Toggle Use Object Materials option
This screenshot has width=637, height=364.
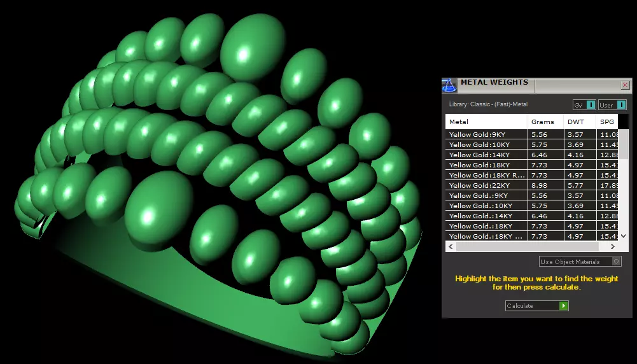coord(580,262)
